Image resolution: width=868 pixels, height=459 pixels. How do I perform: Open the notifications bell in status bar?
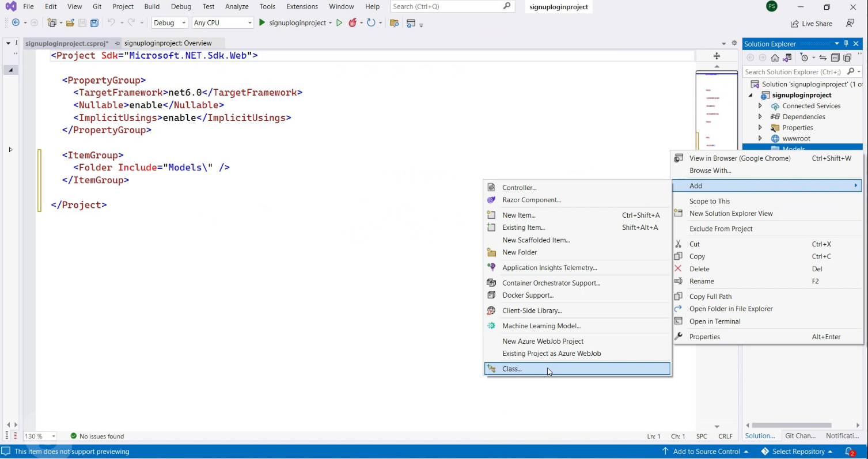pyautogui.click(x=849, y=452)
